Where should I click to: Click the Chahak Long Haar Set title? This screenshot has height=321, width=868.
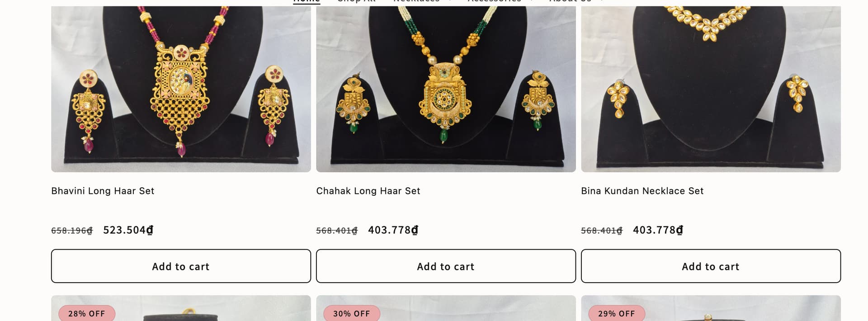pyautogui.click(x=368, y=191)
